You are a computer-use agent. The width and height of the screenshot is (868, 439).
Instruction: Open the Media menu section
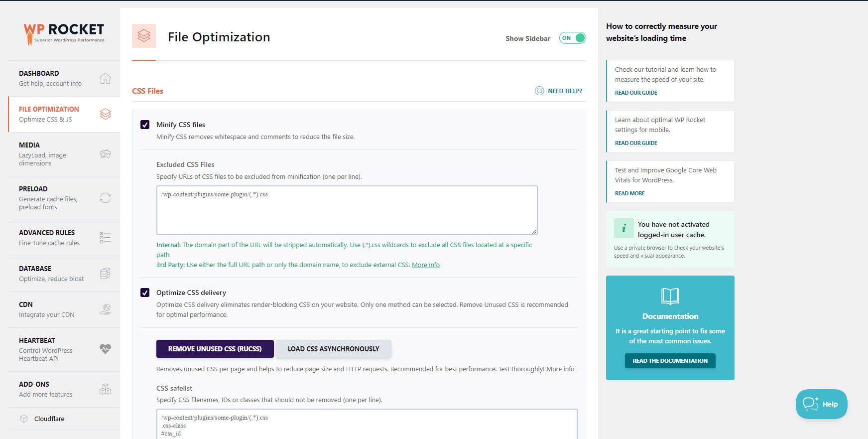[64, 154]
